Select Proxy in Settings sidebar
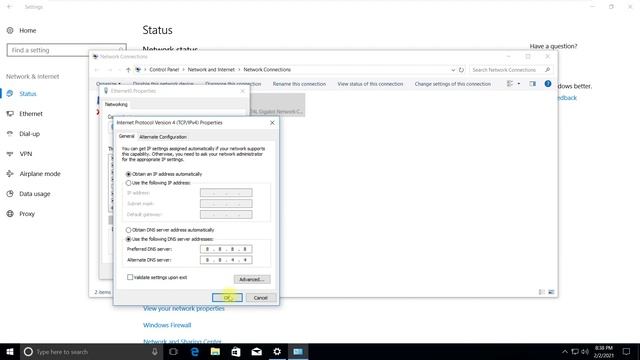This screenshot has width=640, height=360. tap(27, 214)
